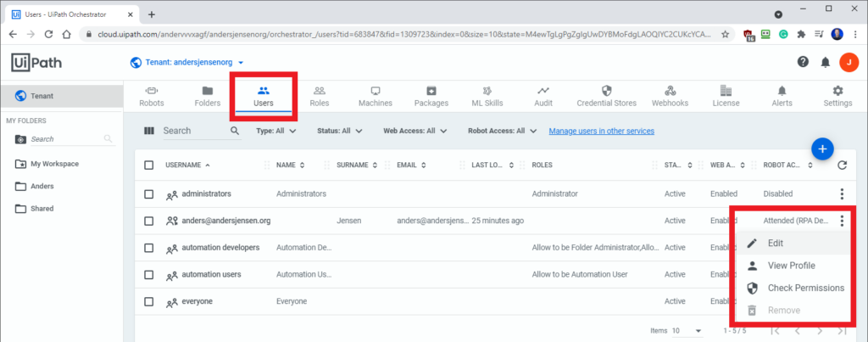Click the anders@andersjensen.org username

tap(225, 221)
